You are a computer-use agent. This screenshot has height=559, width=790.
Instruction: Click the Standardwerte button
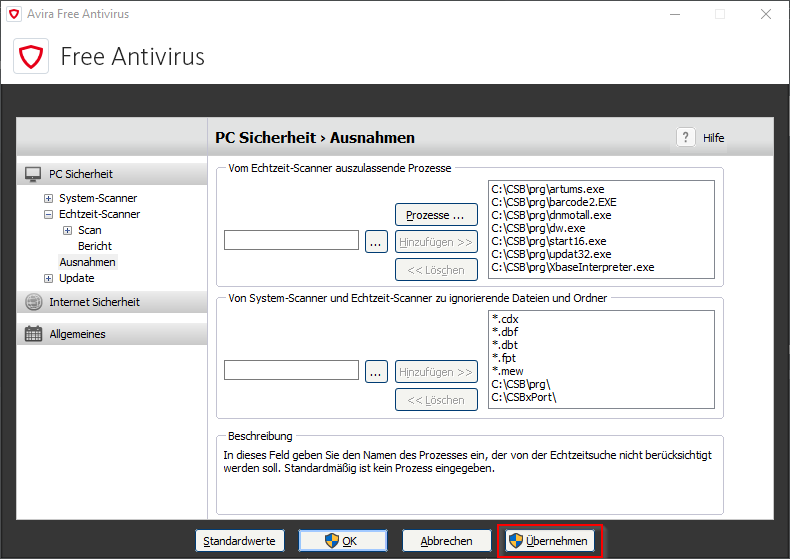point(240,541)
